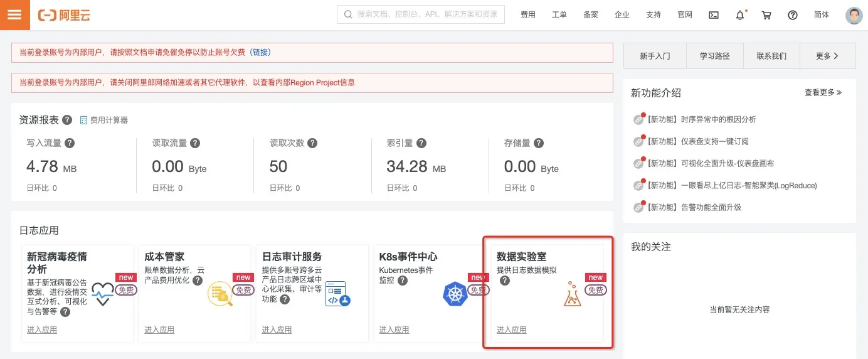Open 【新功能】告警功能全面升级
Screen dimensions: 868x359
(694, 207)
